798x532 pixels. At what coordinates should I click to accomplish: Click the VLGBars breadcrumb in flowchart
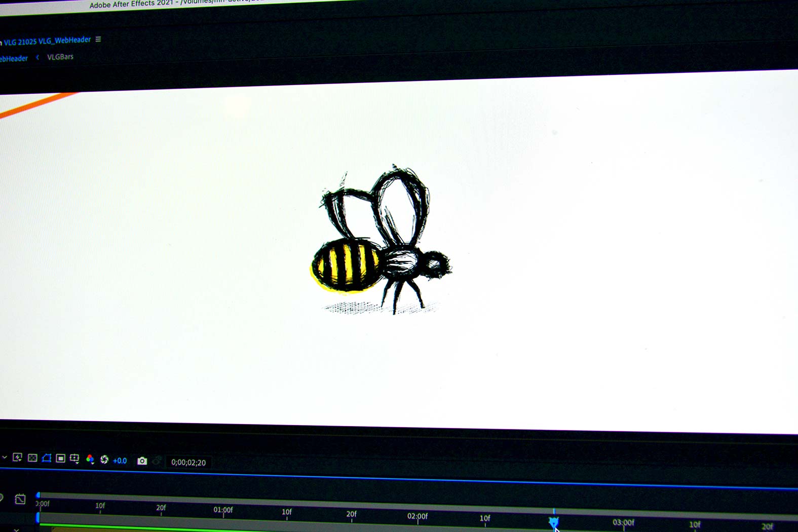tap(60, 57)
